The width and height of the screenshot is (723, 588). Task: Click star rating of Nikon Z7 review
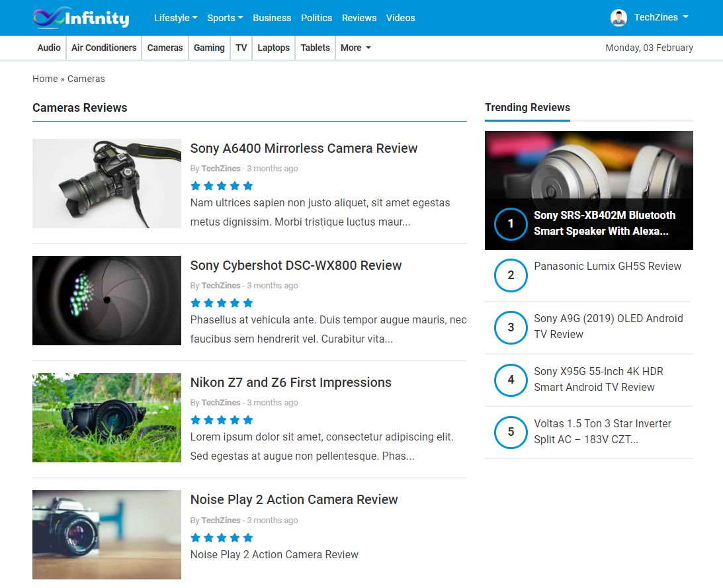click(222, 420)
